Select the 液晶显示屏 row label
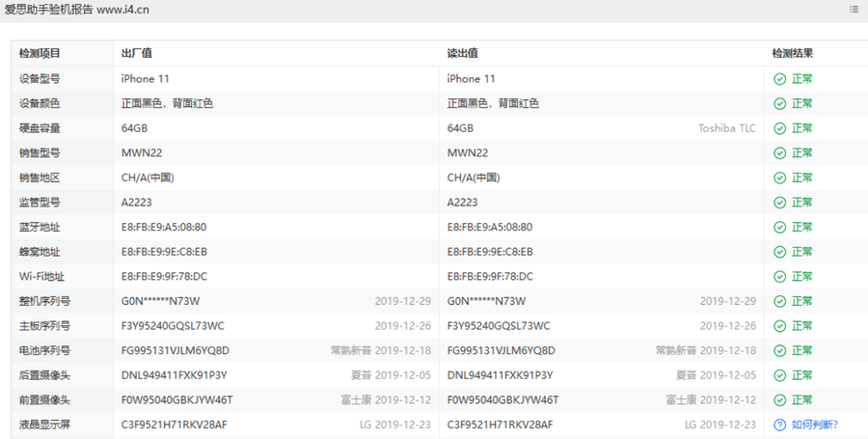868x439 pixels. [x=44, y=425]
